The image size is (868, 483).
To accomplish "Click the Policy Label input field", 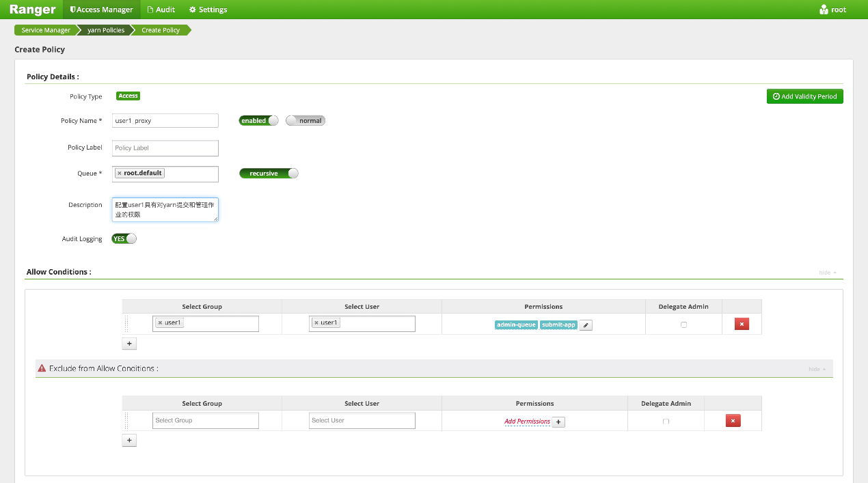I will tap(165, 148).
